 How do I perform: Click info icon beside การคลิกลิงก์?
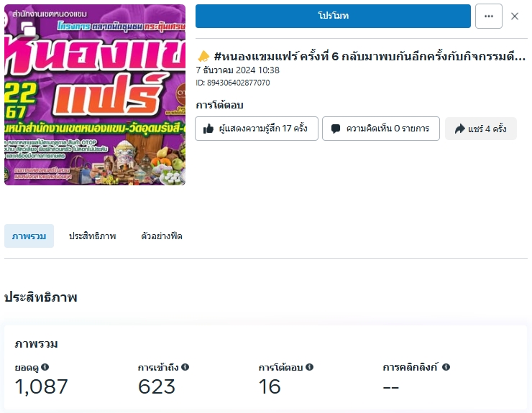446,367
